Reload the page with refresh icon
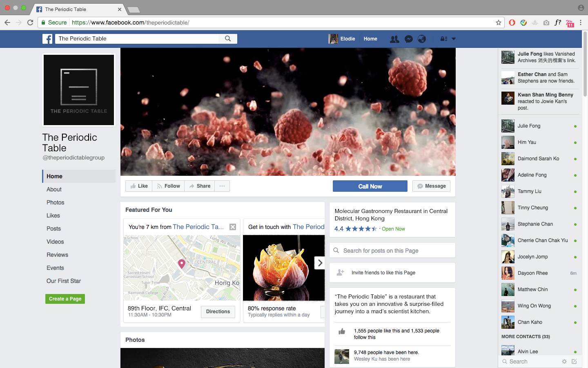This screenshot has width=588, height=368. coord(30,22)
